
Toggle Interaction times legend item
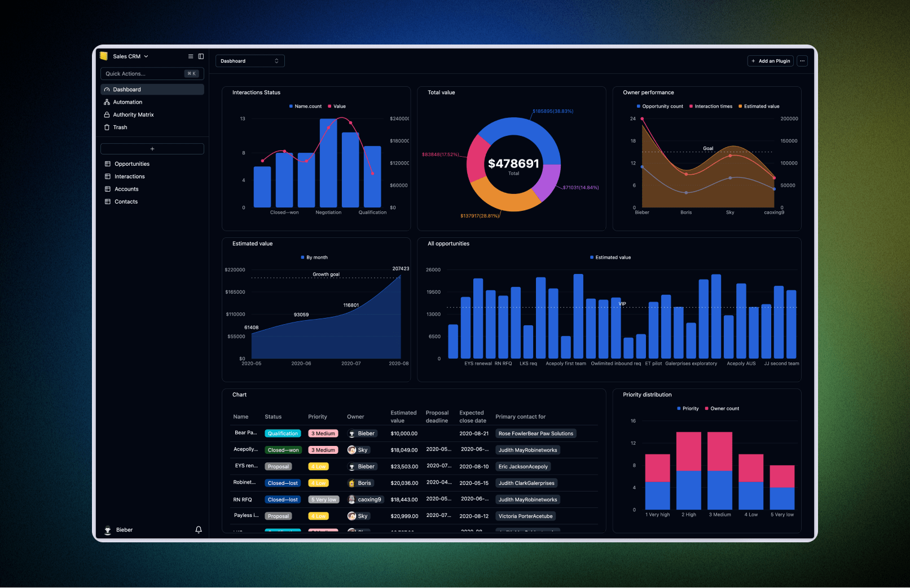coord(711,106)
